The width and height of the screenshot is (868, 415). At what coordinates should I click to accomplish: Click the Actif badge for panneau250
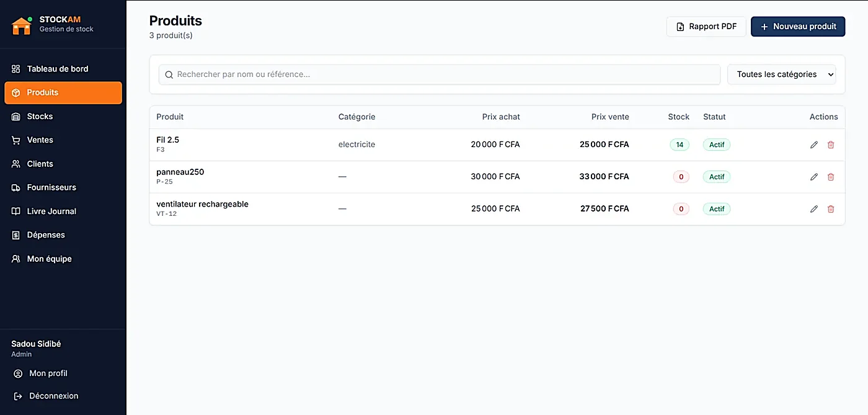click(x=717, y=177)
